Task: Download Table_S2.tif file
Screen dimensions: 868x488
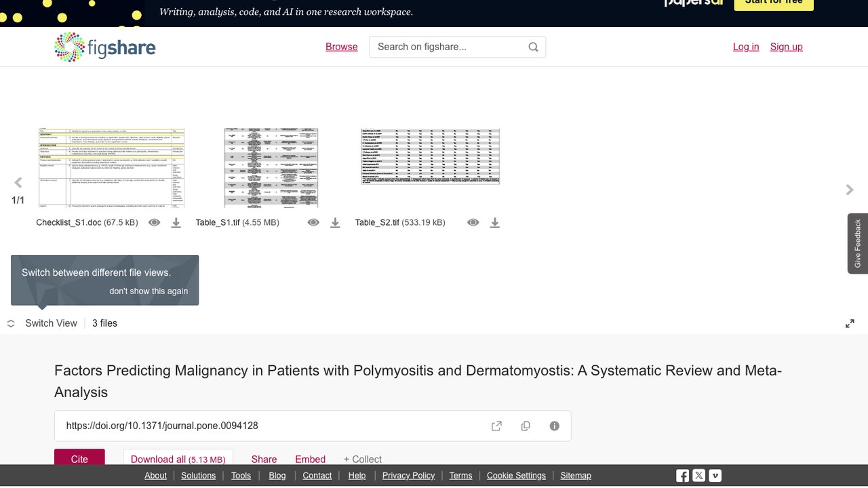Action: [495, 222]
